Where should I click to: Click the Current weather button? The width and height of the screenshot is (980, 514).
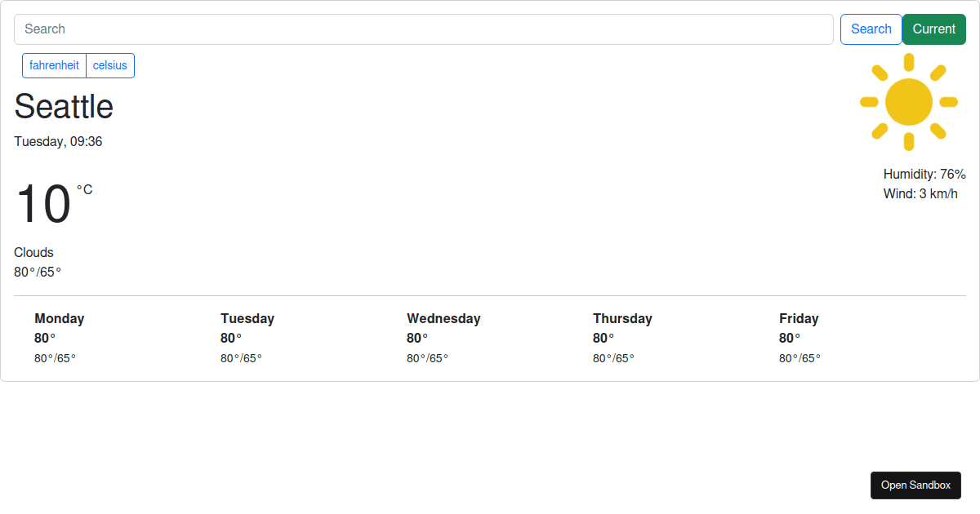click(933, 29)
